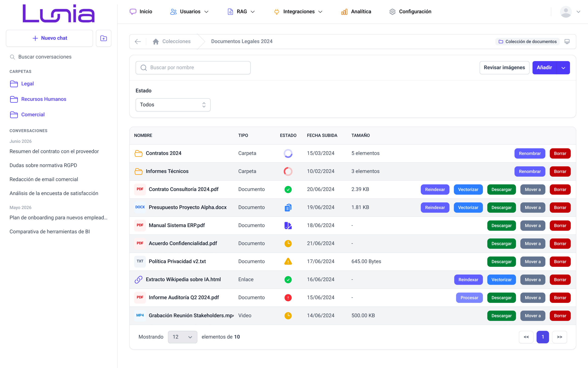
Task: Click the monitor icon beside Colección de documentos
Action: point(567,42)
